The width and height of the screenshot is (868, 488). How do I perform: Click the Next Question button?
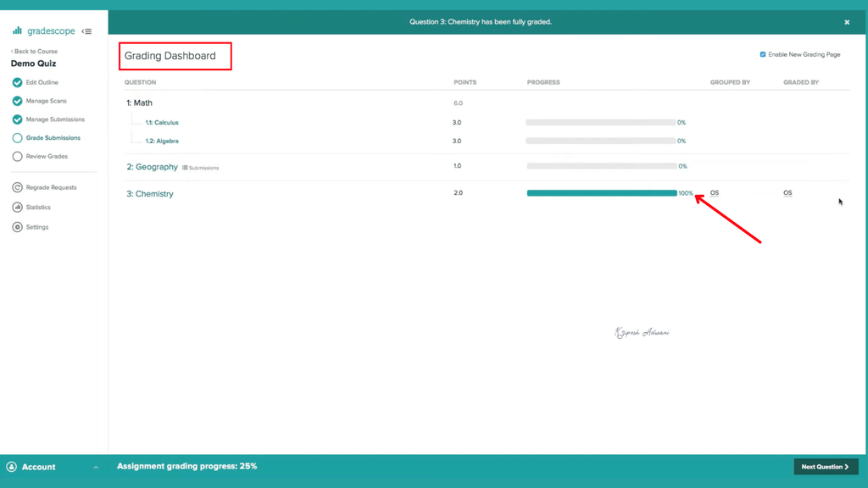click(826, 467)
